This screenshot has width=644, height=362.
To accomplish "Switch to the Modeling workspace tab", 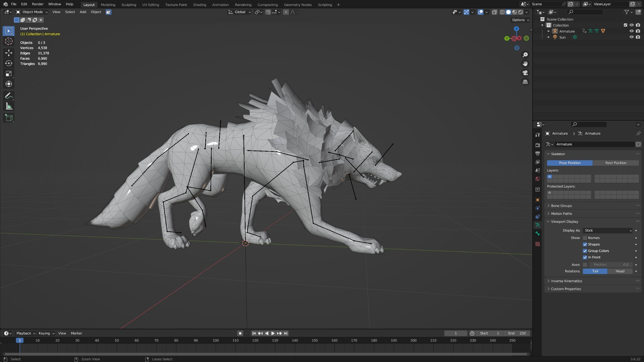I will pyautogui.click(x=108, y=5).
